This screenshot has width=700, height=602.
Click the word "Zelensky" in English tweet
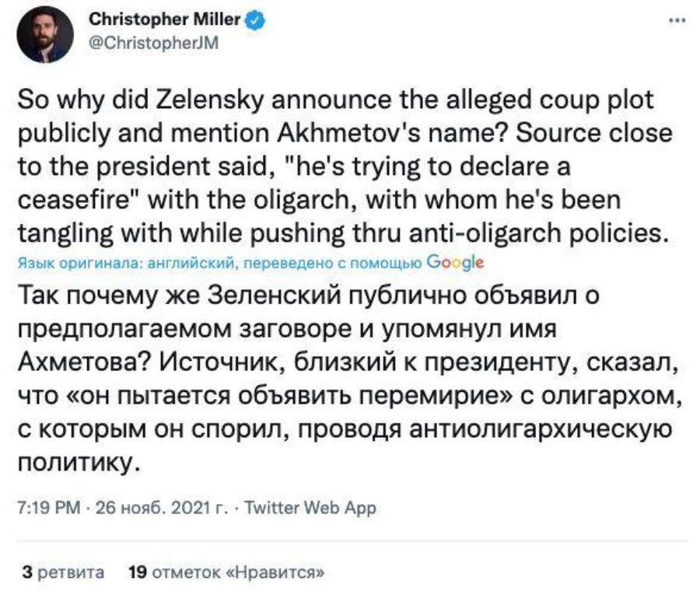coord(211,103)
